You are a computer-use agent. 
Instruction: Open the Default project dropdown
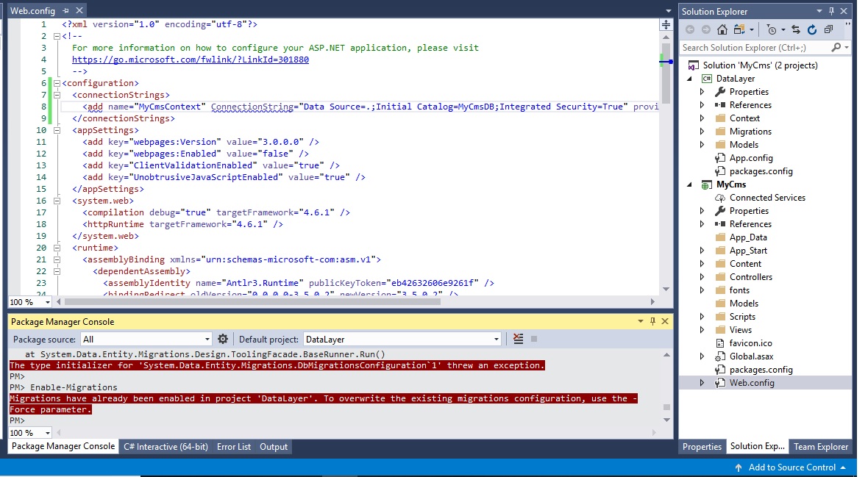pos(497,340)
